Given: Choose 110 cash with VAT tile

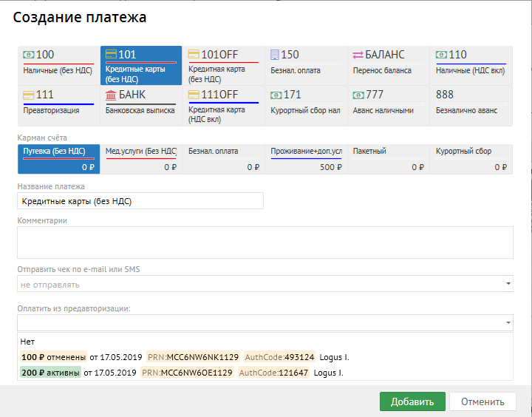Looking at the screenshot, I should pos(471,65).
